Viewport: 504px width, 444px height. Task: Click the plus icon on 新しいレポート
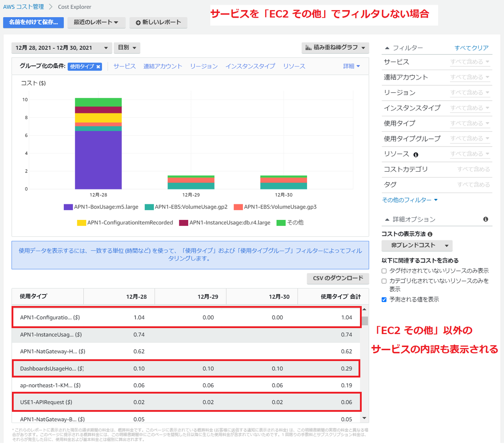point(138,23)
